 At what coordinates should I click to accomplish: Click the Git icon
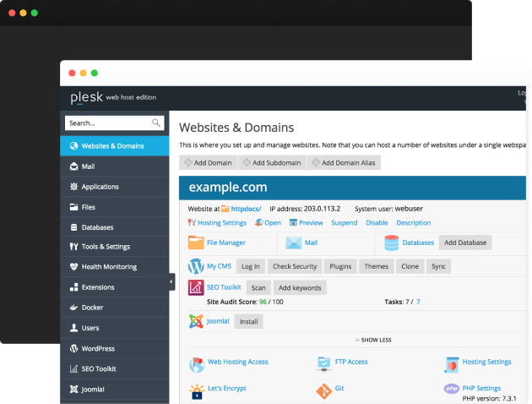324,391
